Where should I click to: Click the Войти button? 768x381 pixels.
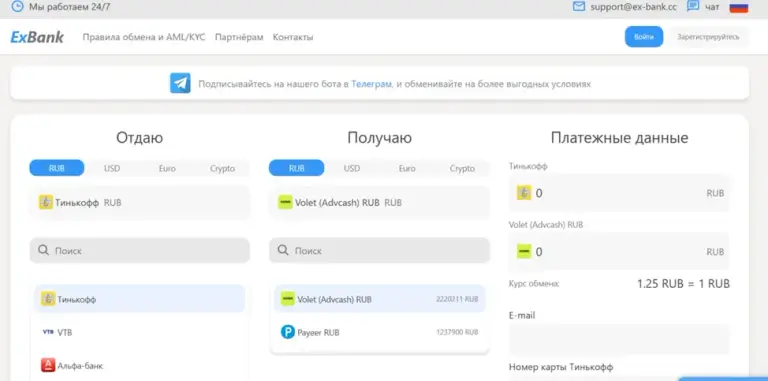tap(644, 37)
